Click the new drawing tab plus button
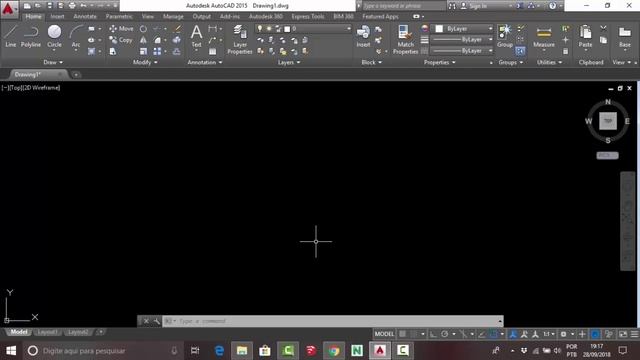Screen dimensions: 640x360 coord(76,75)
